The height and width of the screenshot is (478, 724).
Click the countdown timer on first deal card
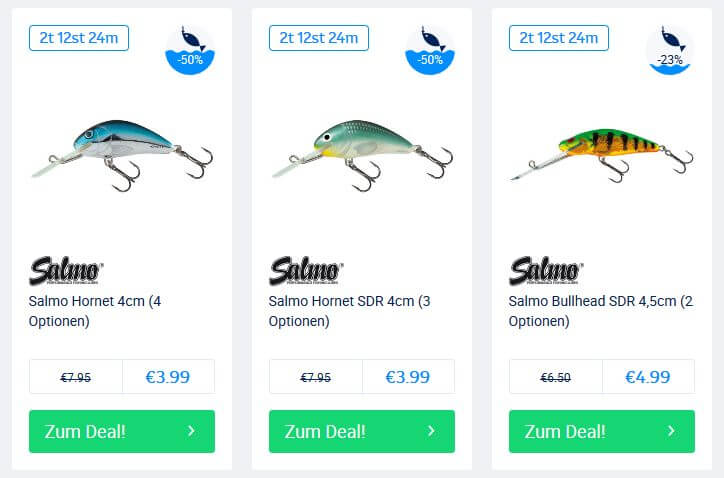79,38
